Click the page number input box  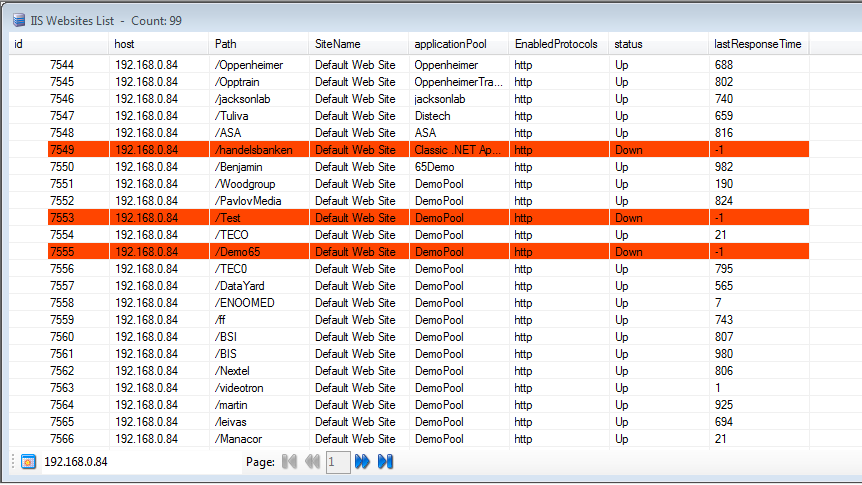click(338, 462)
